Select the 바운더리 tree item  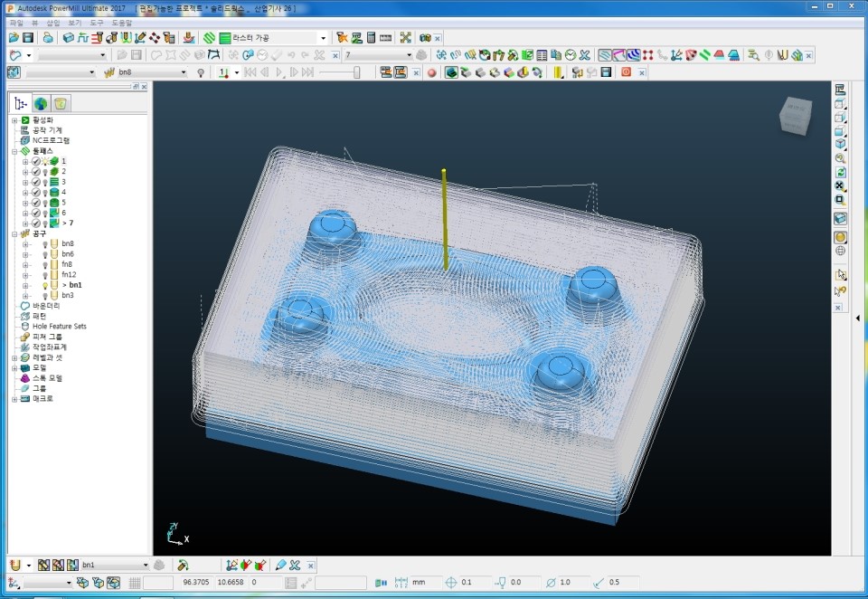coord(46,306)
